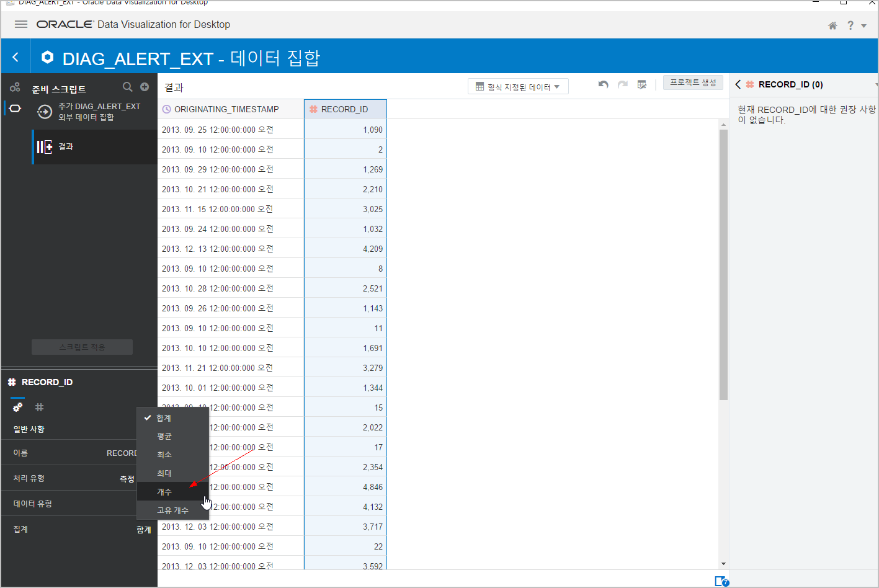Click the 스크립트 적용 button
This screenshot has width=879, height=588.
(82, 347)
